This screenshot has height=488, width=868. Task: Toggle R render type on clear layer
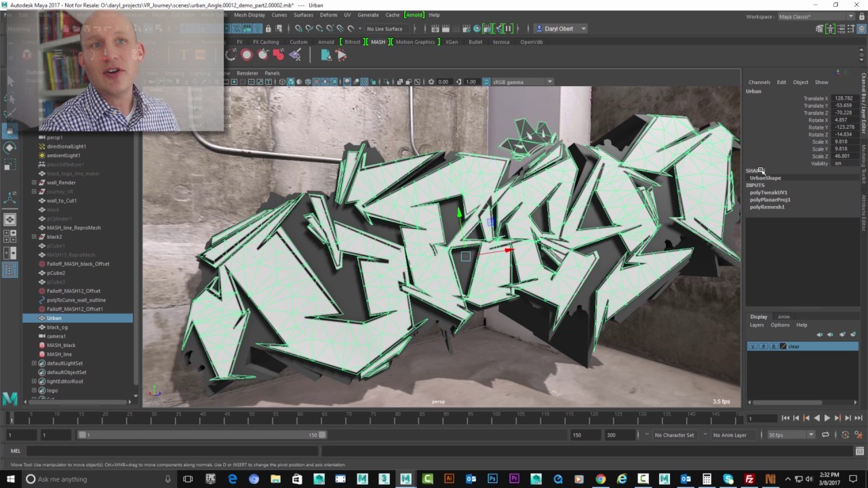[x=773, y=346]
